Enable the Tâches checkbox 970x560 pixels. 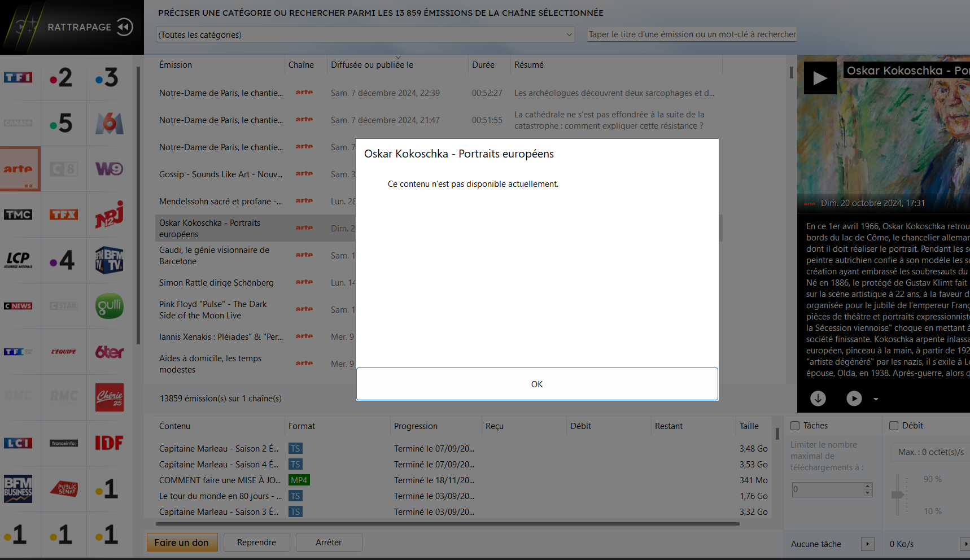[795, 426]
